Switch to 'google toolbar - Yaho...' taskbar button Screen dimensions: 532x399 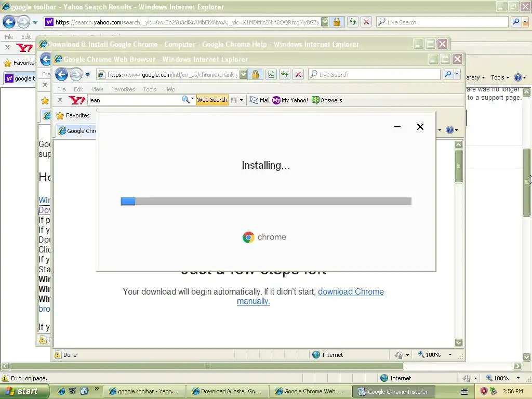[143, 391]
